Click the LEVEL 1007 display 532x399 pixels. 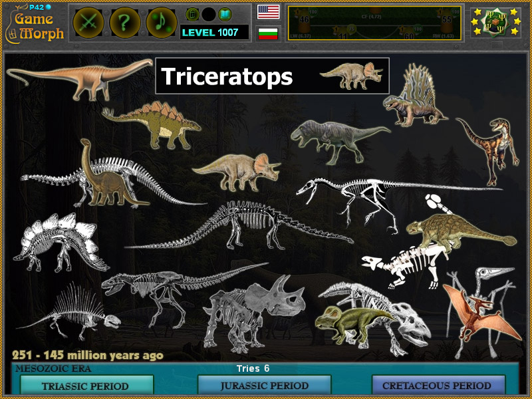pos(208,31)
